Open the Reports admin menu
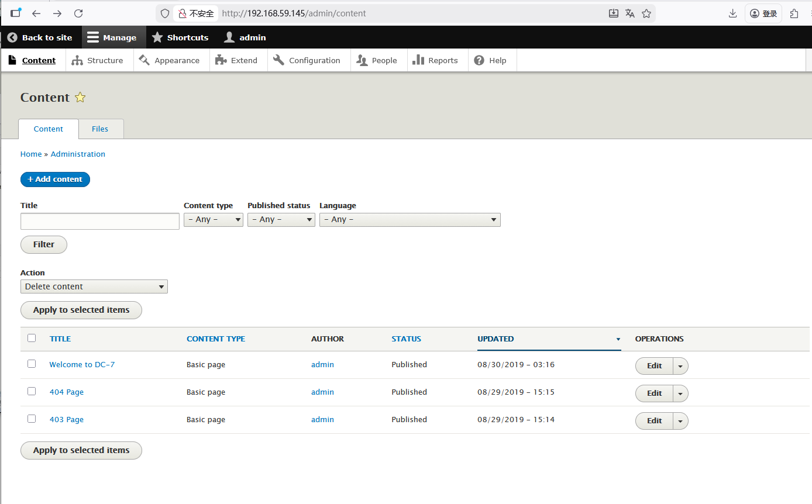Screen dimensions: 812x504 (x=438, y=60)
